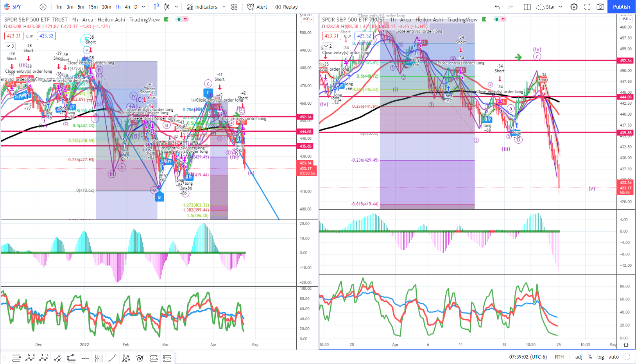Screen dimensions: 636x364
Task: Select the horizontal line tool
Action: click(x=85, y=358)
